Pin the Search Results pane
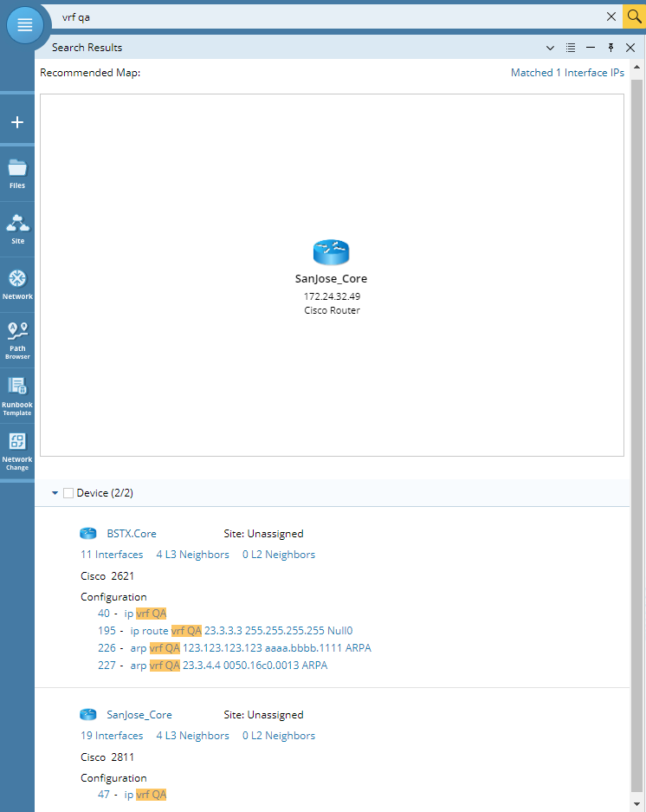646x812 pixels. [x=610, y=48]
